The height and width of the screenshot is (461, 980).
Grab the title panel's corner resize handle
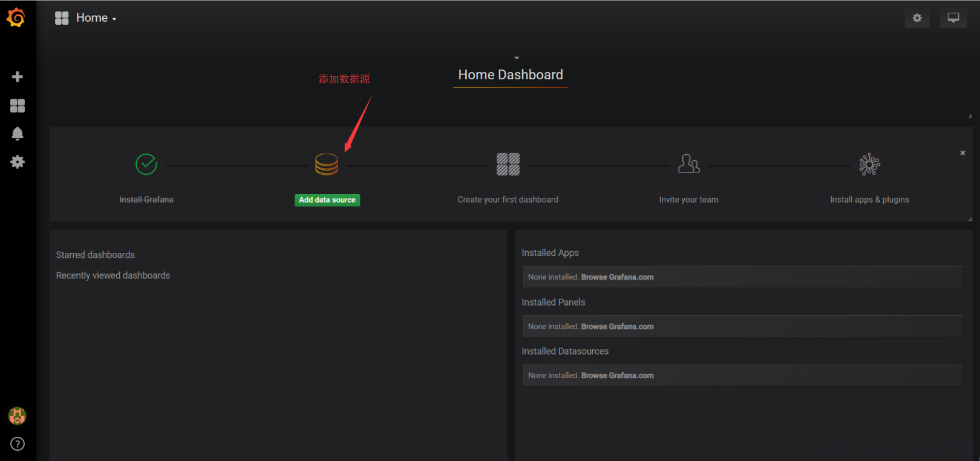970,116
